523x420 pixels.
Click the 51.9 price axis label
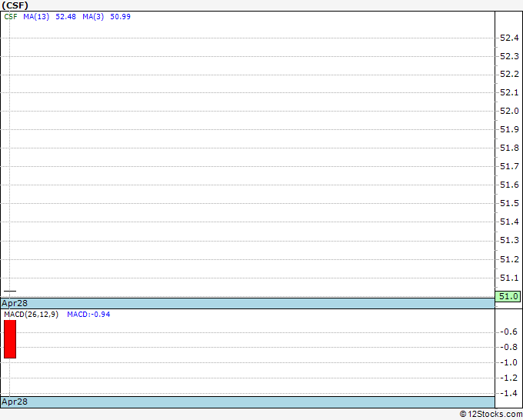pos(509,129)
